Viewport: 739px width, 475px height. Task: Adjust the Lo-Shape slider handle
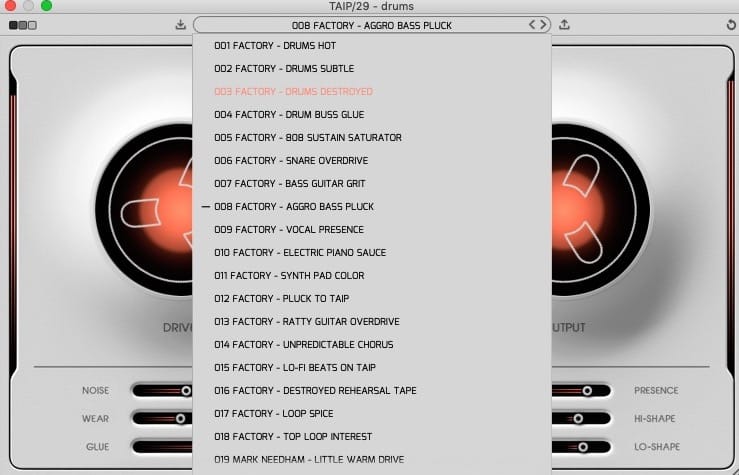(x=583, y=447)
